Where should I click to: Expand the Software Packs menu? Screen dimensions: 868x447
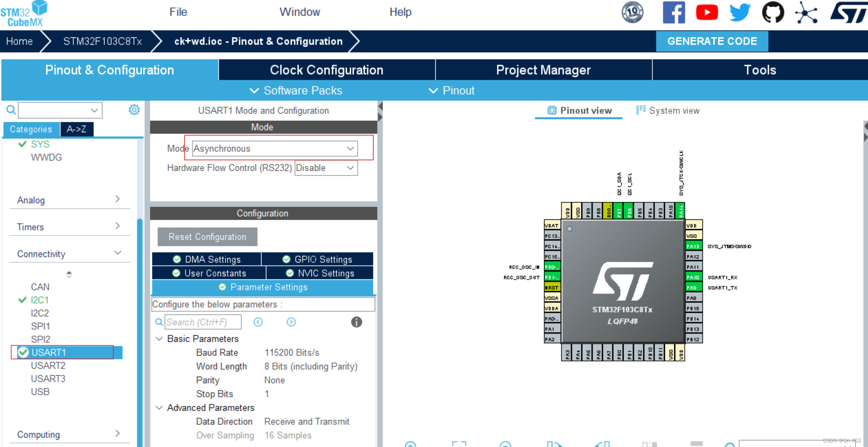click(x=296, y=91)
